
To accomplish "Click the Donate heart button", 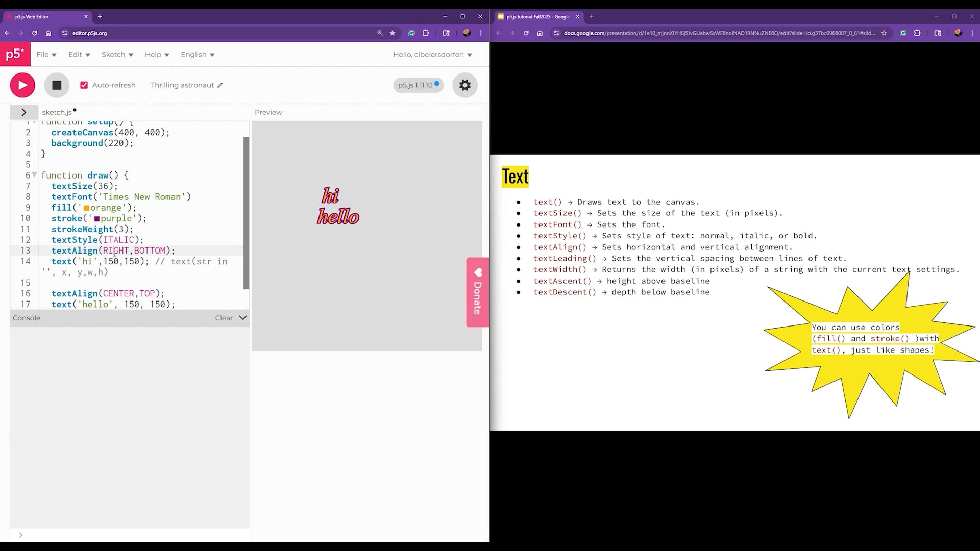I will coord(478,292).
